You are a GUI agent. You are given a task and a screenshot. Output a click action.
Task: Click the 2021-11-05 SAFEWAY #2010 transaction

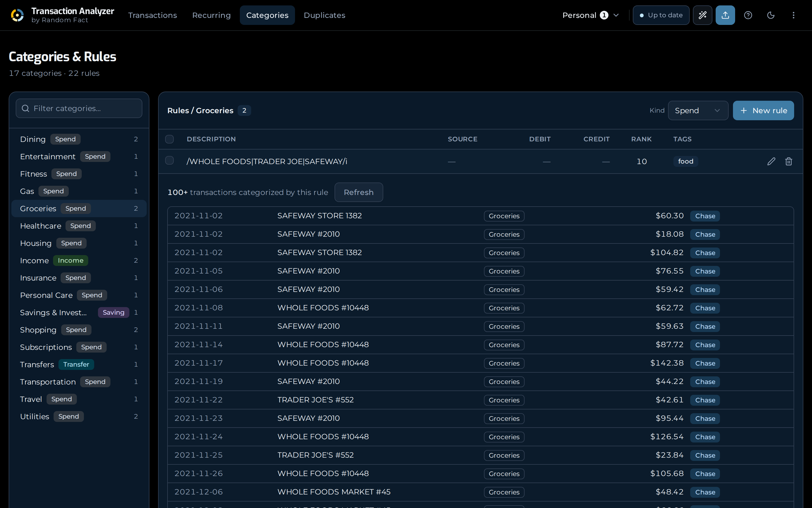click(480, 271)
